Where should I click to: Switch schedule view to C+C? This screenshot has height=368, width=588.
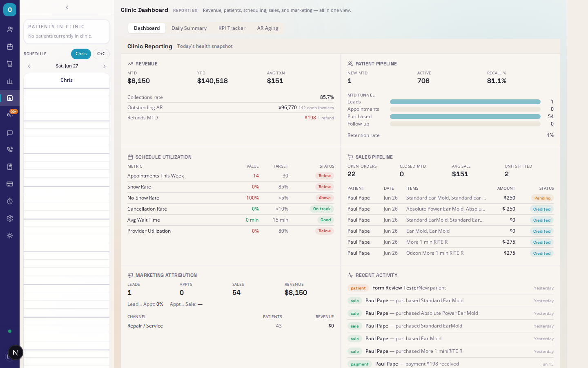tap(101, 54)
